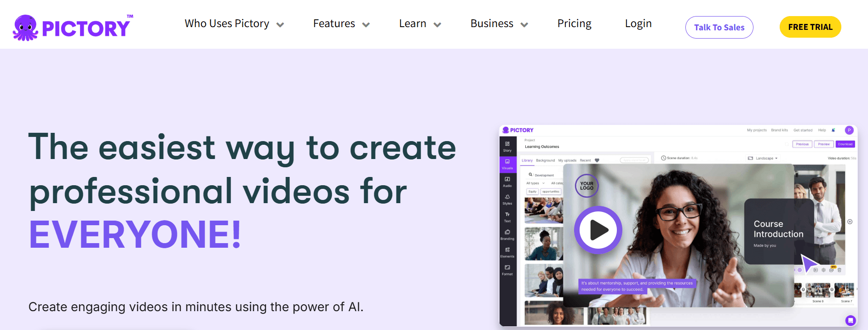This screenshot has width=868, height=330.
Task: Click the Text tool icon
Action: pos(507,217)
